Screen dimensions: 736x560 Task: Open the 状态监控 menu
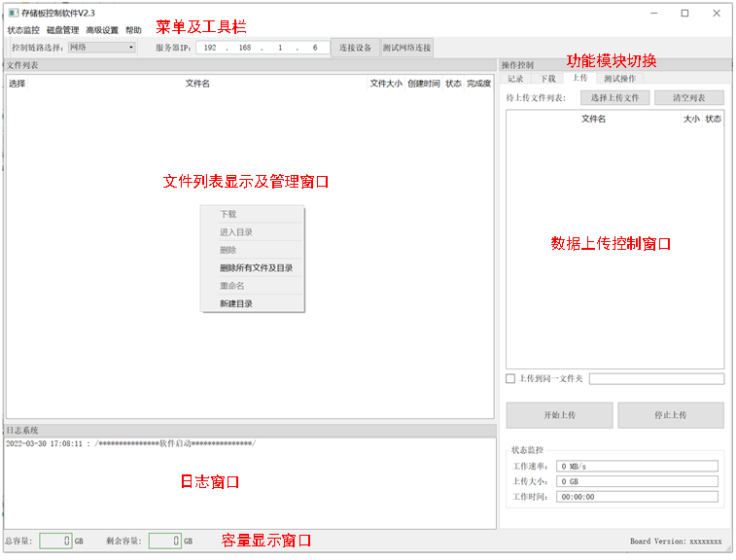[x=23, y=30]
